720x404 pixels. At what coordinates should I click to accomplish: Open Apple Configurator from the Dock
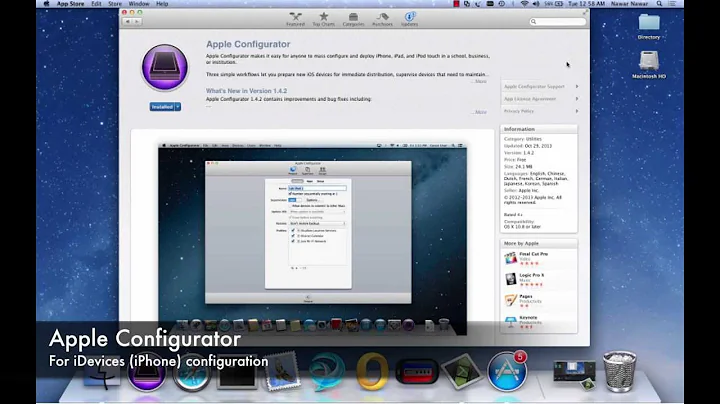pyautogui.click(x=147, y=373)
